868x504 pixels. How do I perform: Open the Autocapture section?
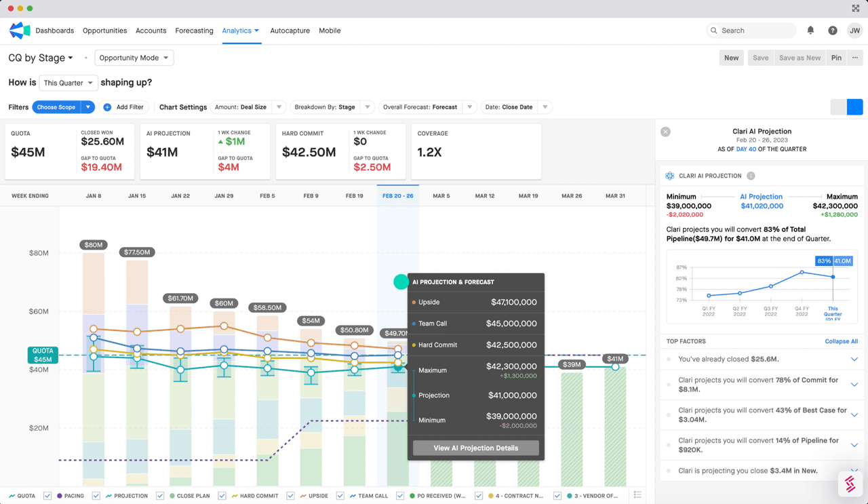pos(290,31)
